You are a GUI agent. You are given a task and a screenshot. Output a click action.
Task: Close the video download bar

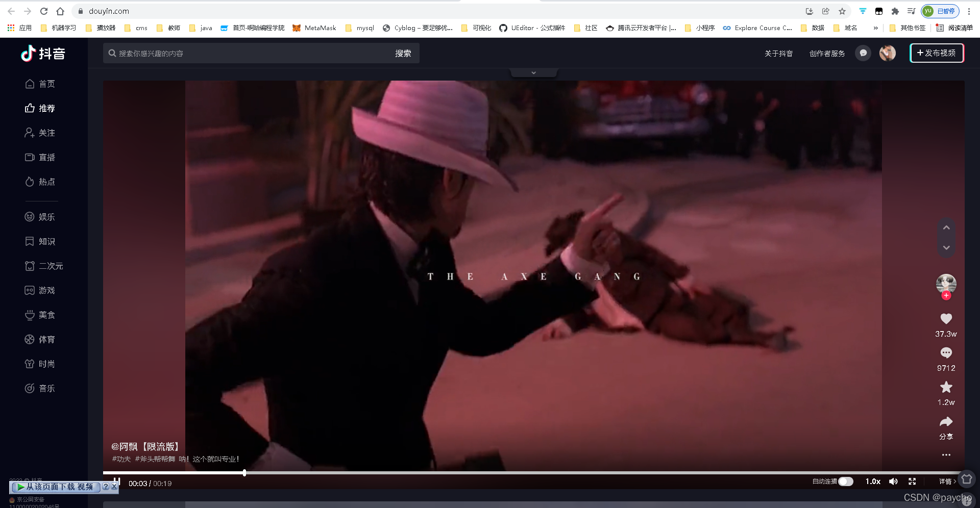click(114, 487)
